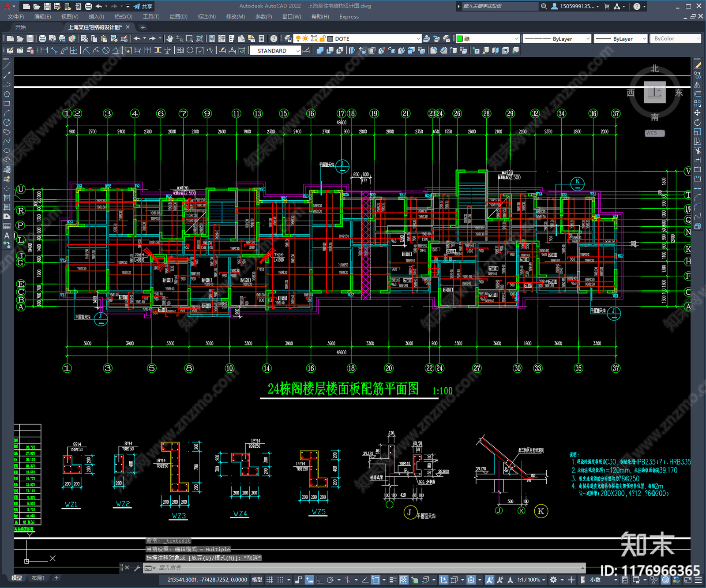Select the Linear dimension tool
The width and height of the screenshot is (706, 588).
point(44,50)
